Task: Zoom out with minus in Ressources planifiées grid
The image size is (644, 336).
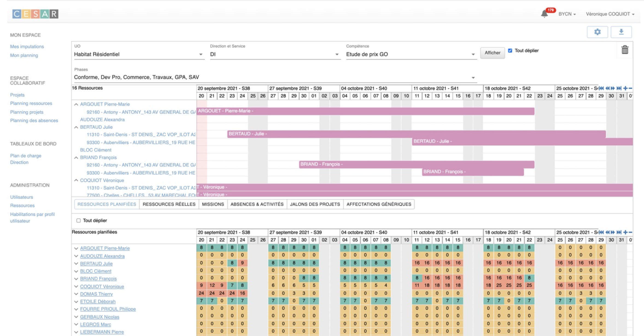Action: click(630, 232)
